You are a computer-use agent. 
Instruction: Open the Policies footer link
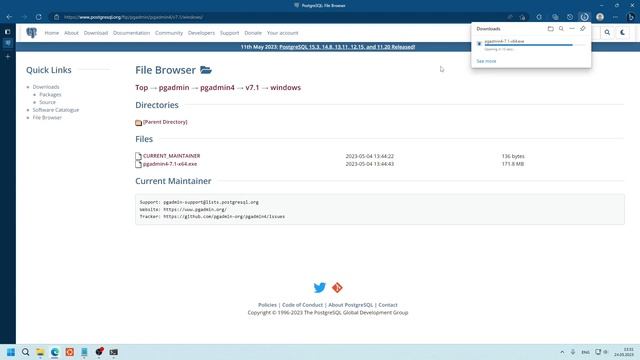pyautogui.click(x=267, y=305)
